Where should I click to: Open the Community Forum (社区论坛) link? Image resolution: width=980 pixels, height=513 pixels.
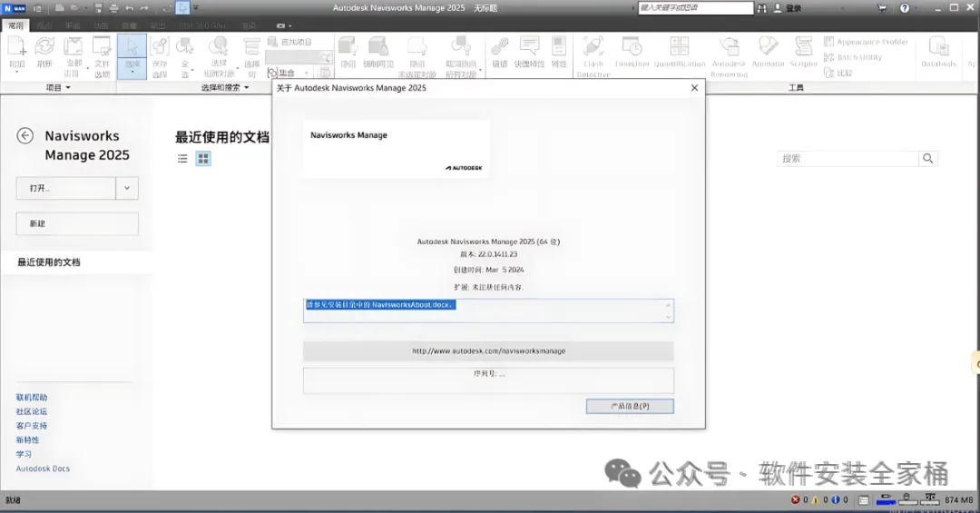coord(32,411)
